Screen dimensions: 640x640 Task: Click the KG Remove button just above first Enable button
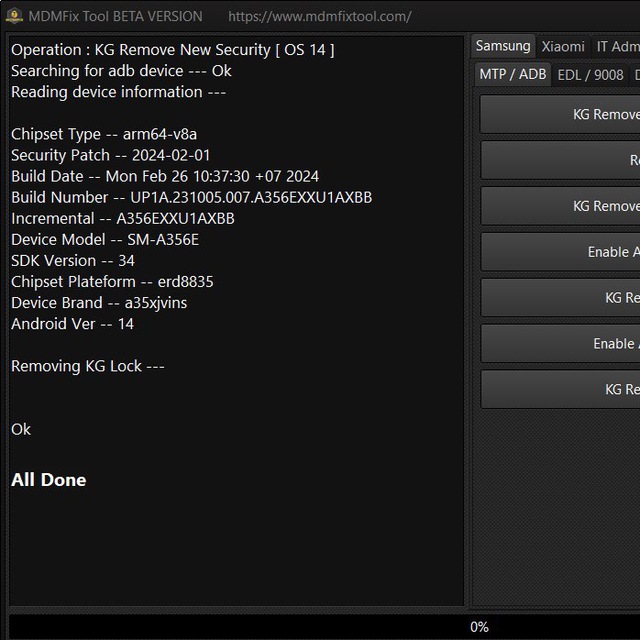click(560, 206)
